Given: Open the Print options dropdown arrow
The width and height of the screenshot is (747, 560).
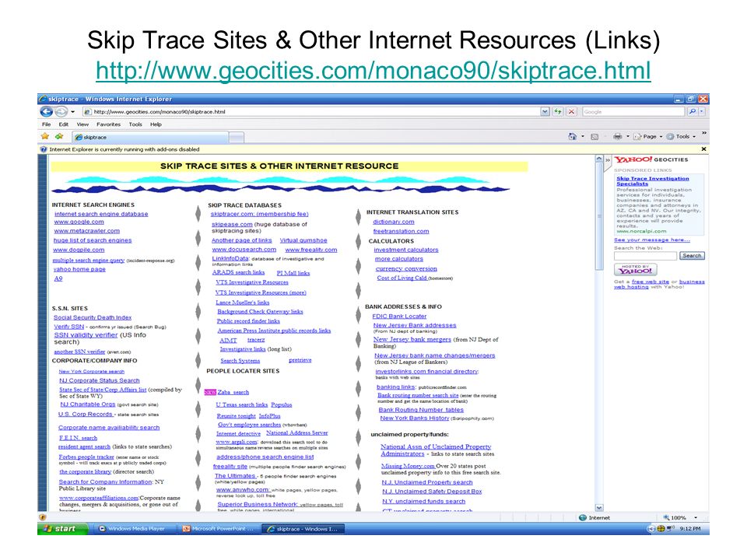Looking at the screenshot, I should coord(627,137).
